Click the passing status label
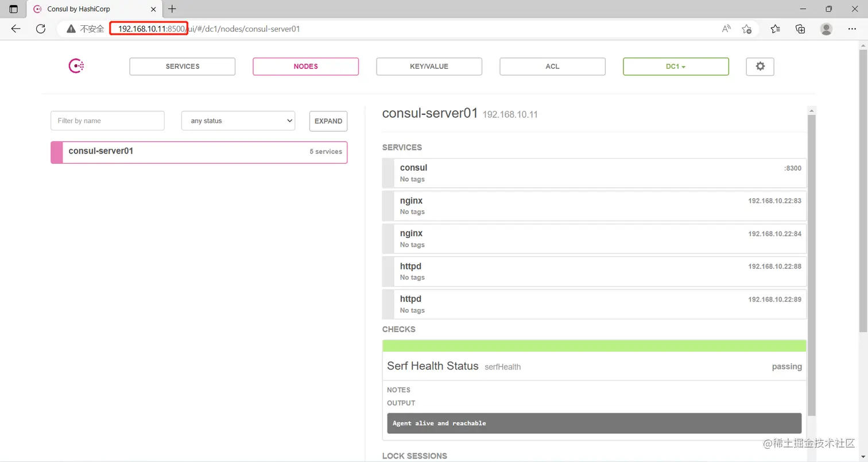The height and width of the screenshot is (462, 868). click(787, 367)
